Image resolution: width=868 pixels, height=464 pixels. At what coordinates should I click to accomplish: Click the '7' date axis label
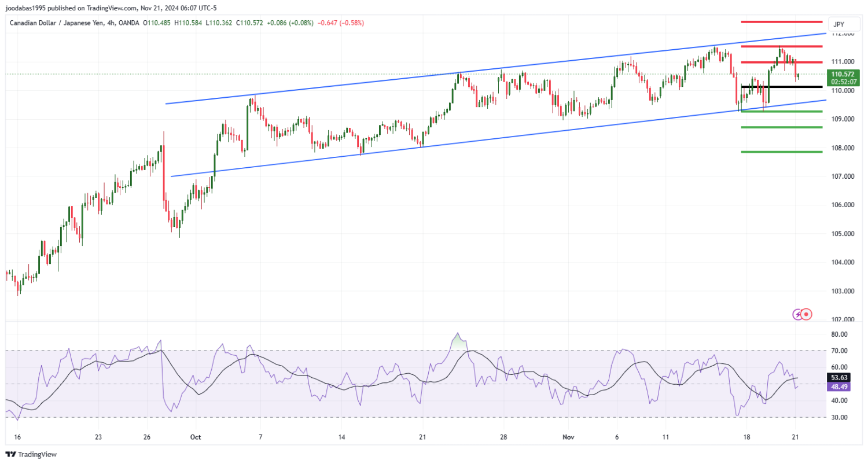click(x=260, y=437)
